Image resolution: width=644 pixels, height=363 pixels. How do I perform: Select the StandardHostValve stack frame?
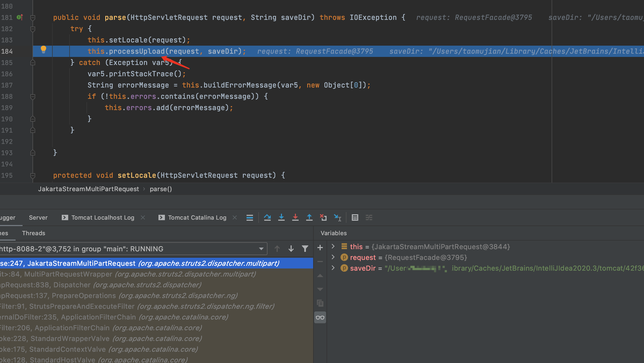pos(156,359)
